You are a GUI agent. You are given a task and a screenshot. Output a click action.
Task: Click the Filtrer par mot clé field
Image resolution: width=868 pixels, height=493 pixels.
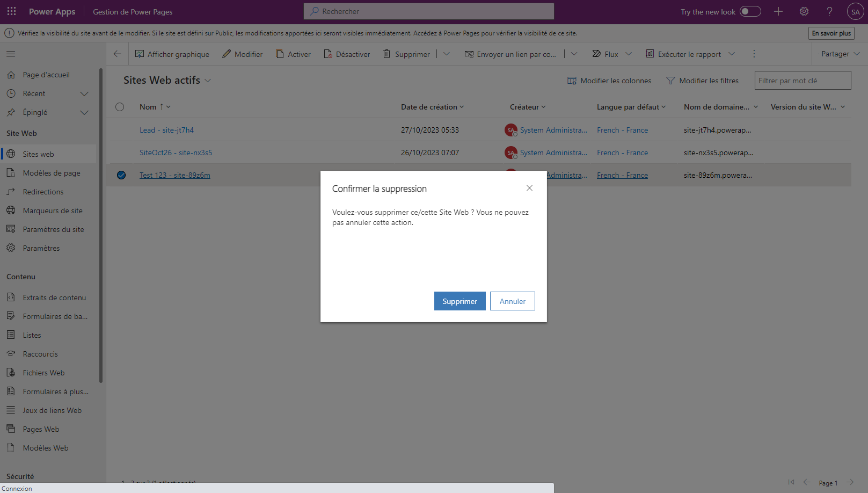click(803, 81)
